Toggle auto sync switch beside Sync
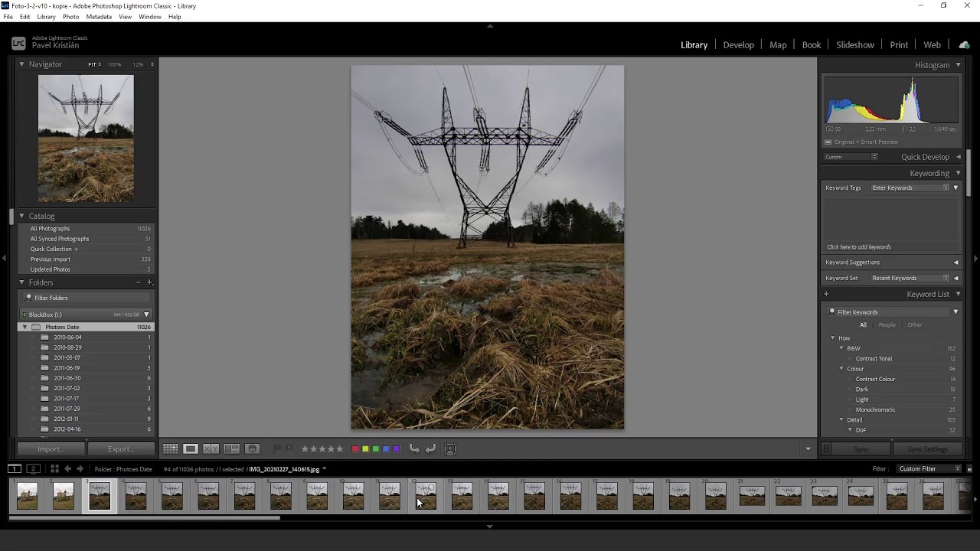 [826, 449]
